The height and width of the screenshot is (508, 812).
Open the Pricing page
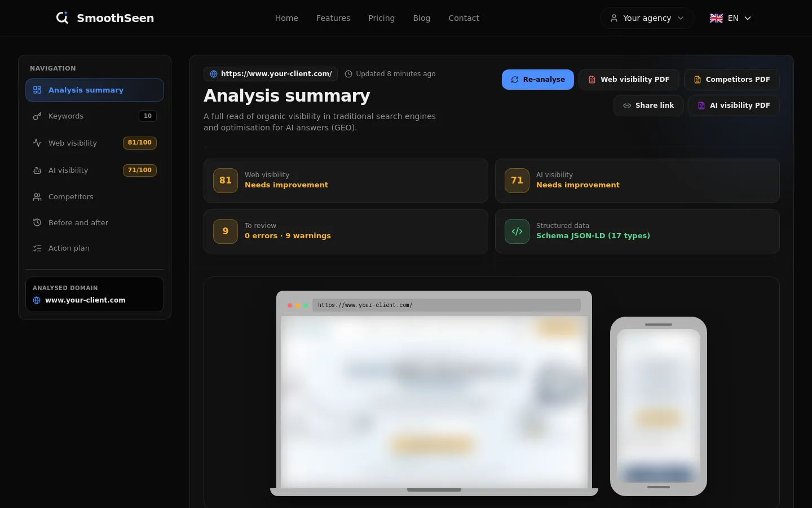(x=382, y=18)
